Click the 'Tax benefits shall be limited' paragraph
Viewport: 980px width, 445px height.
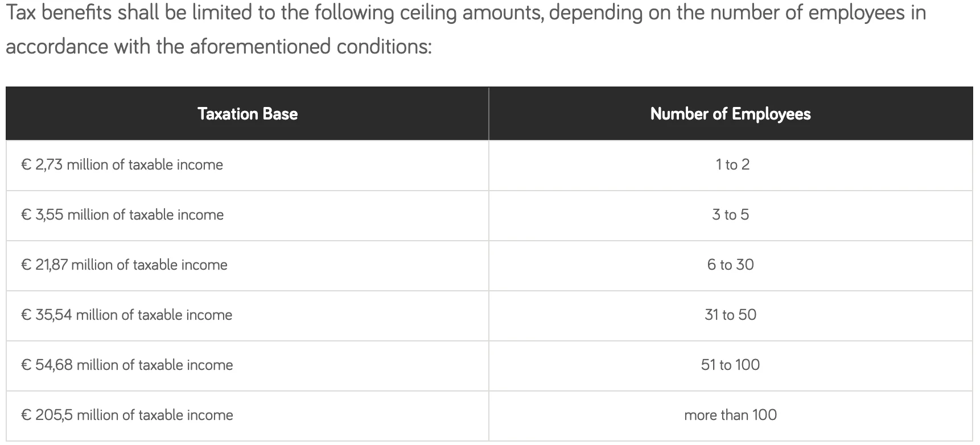point(466,29)
